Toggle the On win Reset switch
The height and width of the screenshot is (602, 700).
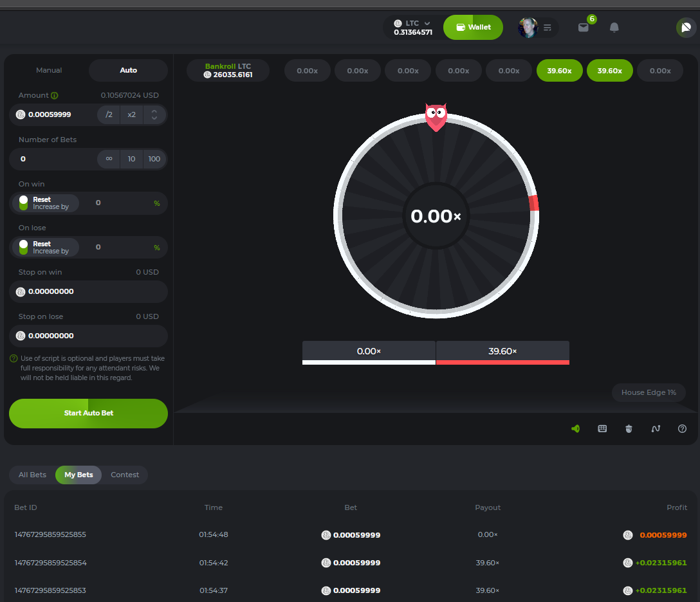pyautogui.click(x=24, y=203)
